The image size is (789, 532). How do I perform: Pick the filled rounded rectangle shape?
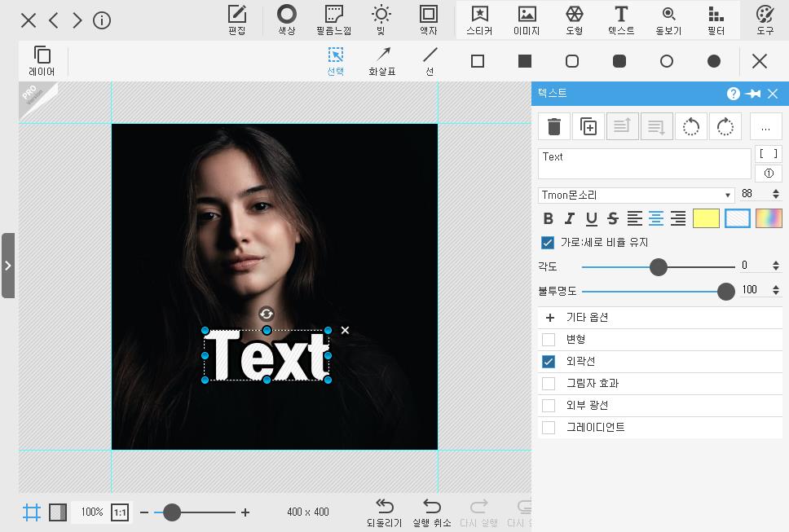(x=619, y=61)
